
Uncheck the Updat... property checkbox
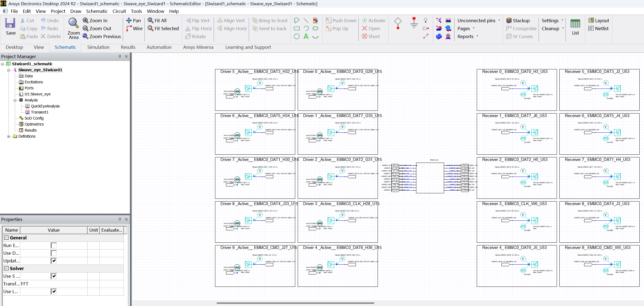pos(54,261)
